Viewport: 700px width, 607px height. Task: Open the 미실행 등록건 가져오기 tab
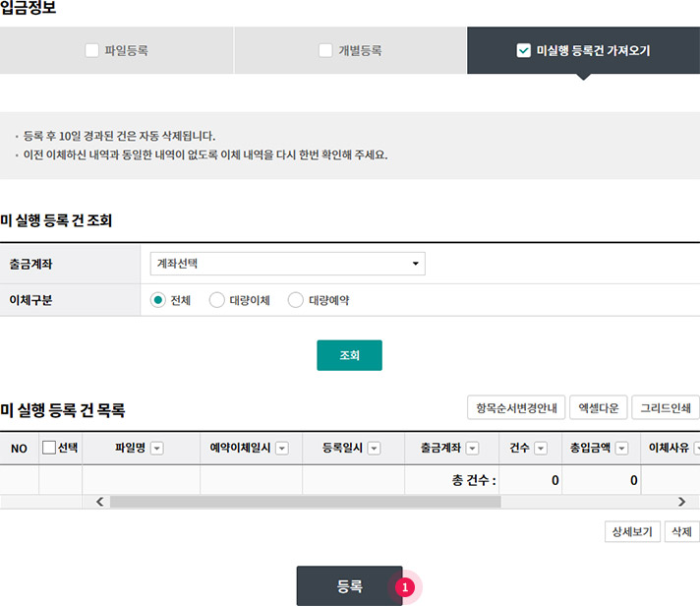pyautogui.click(x=583, y=50)
